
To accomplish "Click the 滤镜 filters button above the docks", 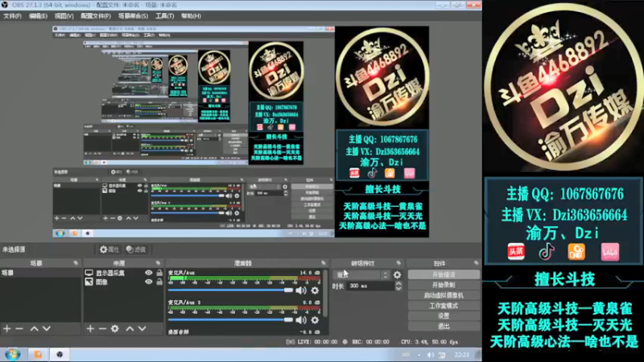I will tap(136, 249).
